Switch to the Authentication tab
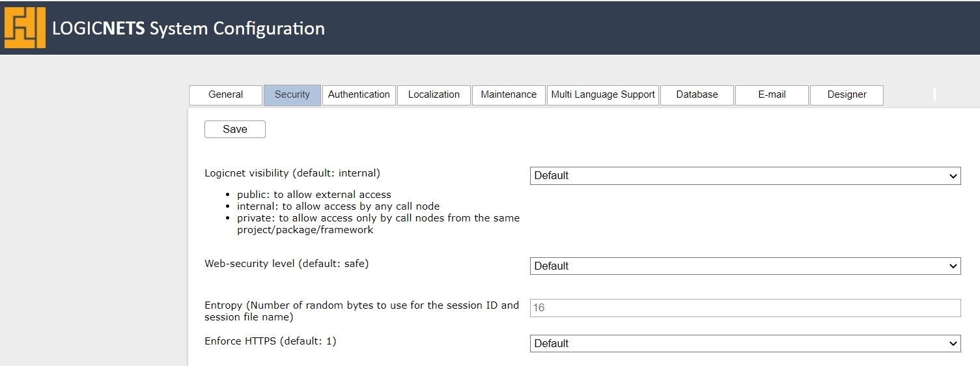The height and width of the screenshot is (366, 980). click(359, 95)
